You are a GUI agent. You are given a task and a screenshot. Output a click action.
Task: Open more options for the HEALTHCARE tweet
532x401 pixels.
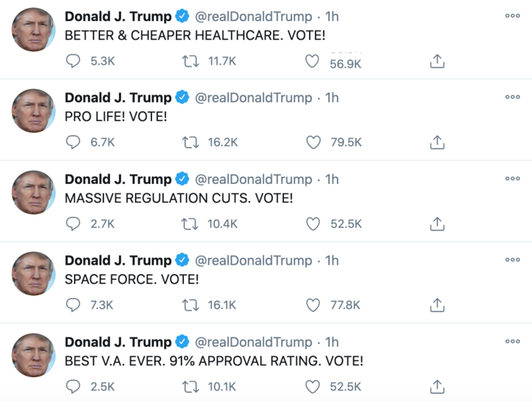(x=512, y=16)
